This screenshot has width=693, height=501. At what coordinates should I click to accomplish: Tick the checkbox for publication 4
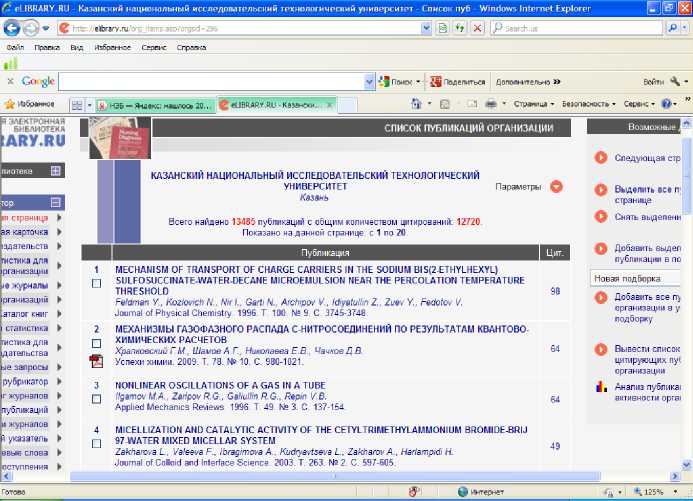96,444
